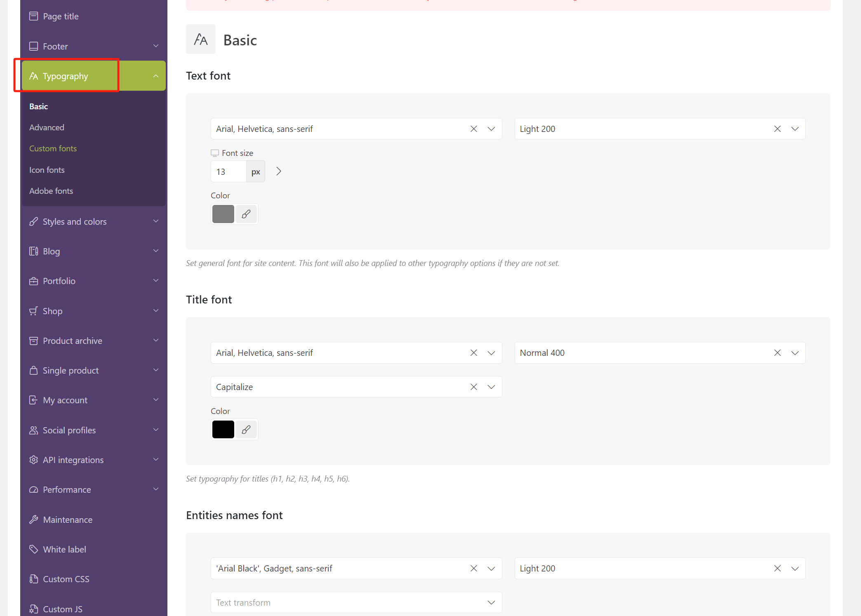
Task: Clear the Capitalize text transform value
Action: click(x=474, y=387)
